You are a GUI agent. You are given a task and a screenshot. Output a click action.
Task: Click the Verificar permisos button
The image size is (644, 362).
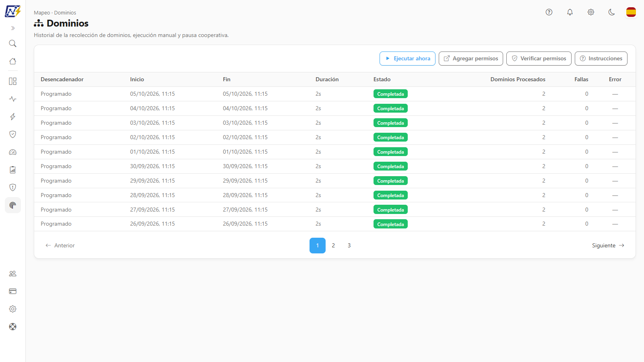click(x=539, y=58)
